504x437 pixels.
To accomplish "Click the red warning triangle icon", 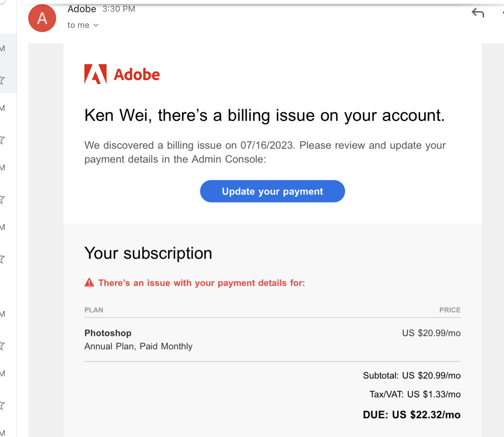I will [x=89, y=283].
